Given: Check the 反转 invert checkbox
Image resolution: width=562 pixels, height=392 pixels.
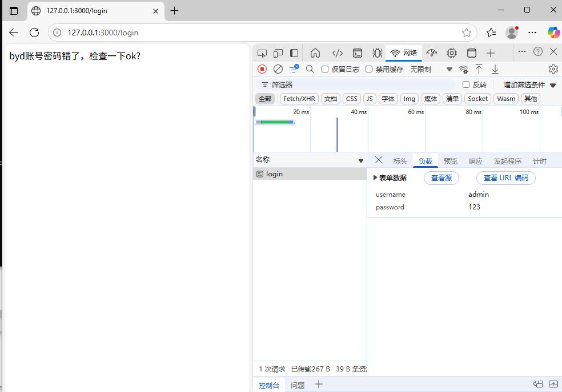Looking at the screenshot, I should coord(466,84).
